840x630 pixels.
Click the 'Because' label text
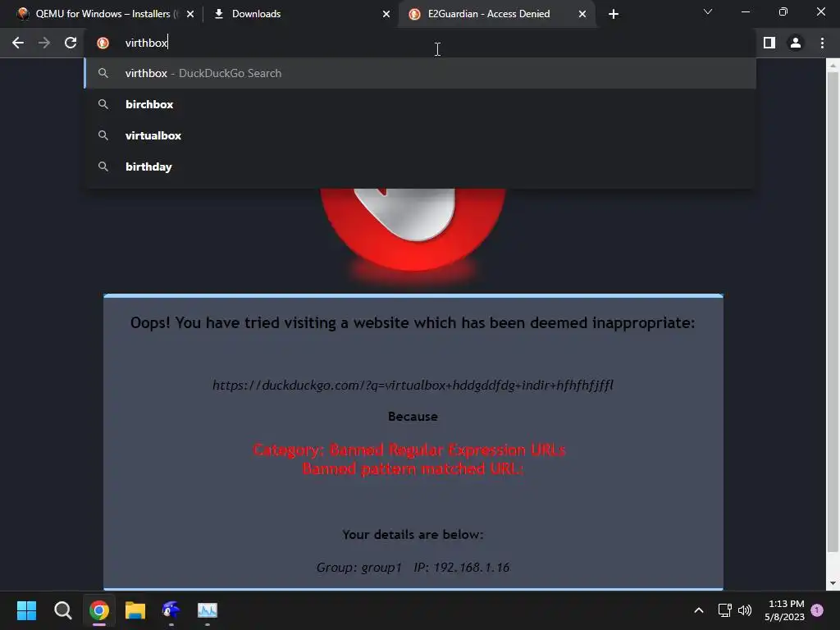pyautogui.click(x=413, y=417)
